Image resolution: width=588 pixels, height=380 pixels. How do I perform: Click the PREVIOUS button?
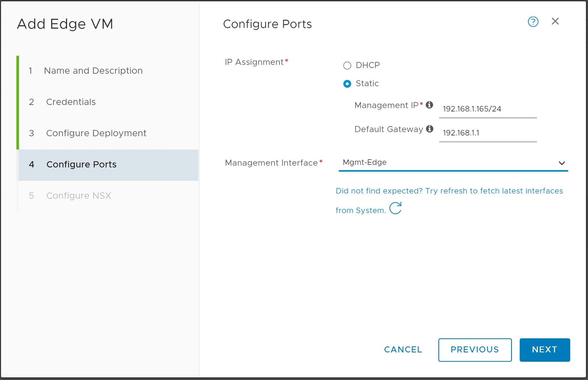click(474, 349)
